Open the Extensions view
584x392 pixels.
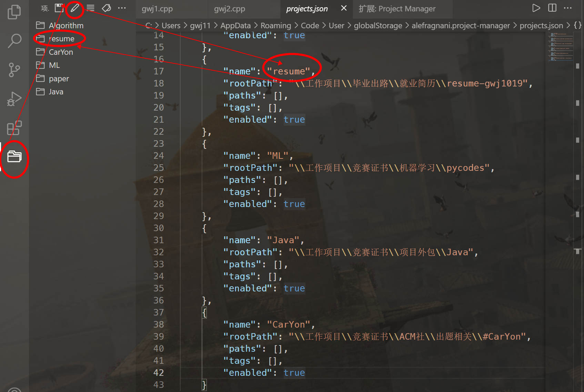point(14,128)
